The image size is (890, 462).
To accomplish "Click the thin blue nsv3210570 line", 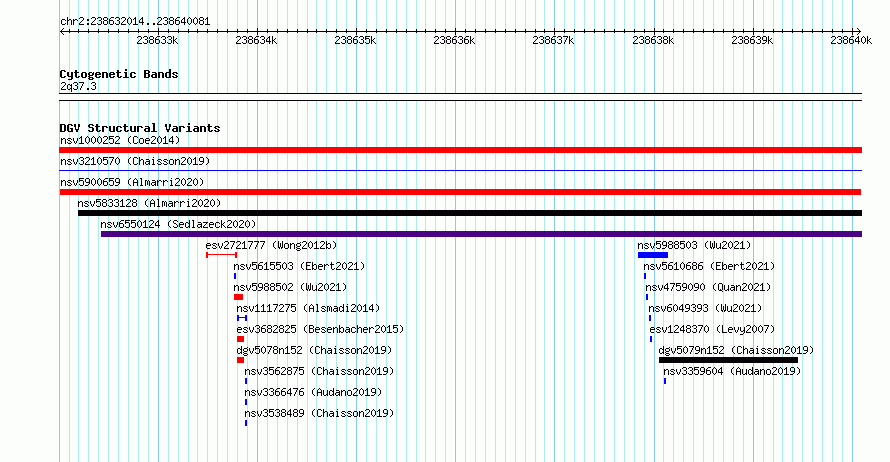I will (x=460, y=171).
